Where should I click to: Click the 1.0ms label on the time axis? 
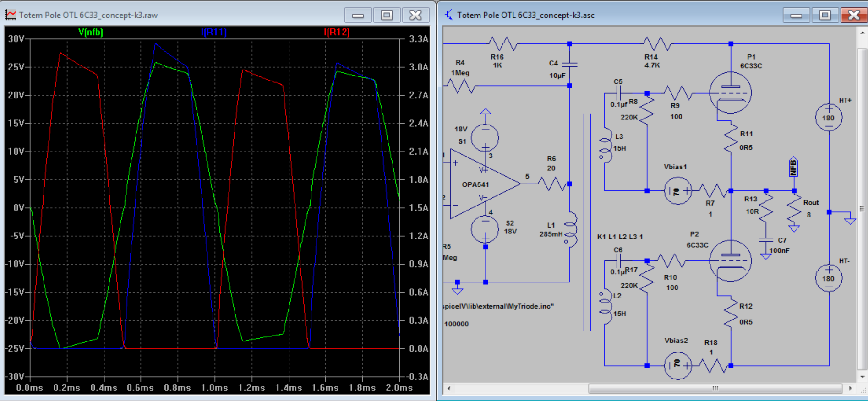click(x=214, y=388)
